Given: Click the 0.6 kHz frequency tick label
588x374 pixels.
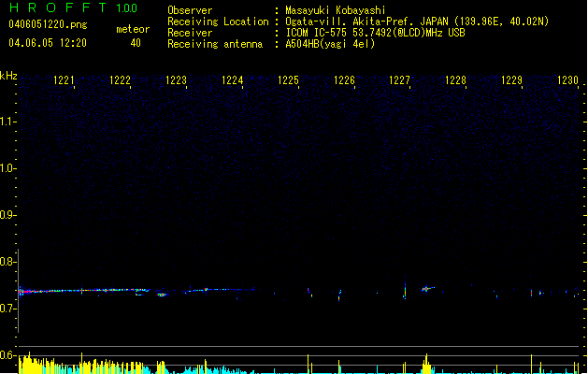Looking at the screenshot, I should 7,355.
